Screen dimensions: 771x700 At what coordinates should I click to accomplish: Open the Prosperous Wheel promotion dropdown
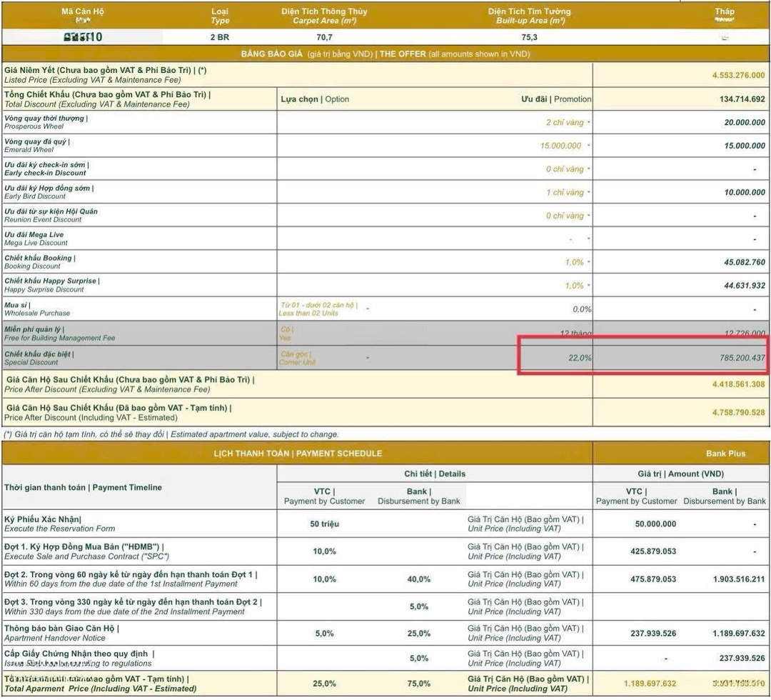coord(589,123)
